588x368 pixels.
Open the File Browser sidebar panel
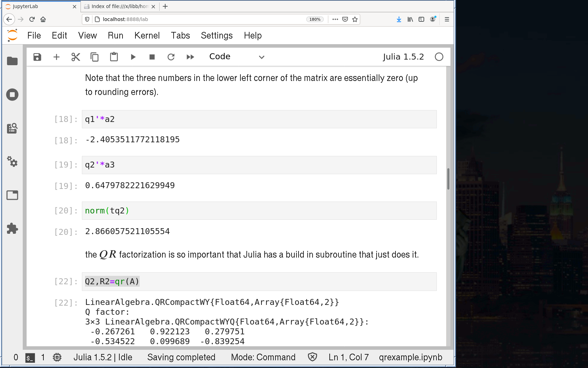12,61
